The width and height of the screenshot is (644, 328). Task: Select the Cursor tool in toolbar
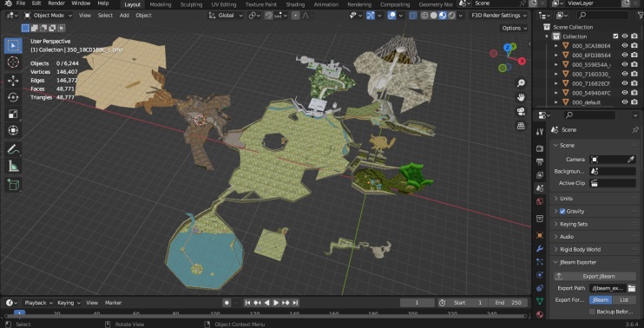[13, 62]
